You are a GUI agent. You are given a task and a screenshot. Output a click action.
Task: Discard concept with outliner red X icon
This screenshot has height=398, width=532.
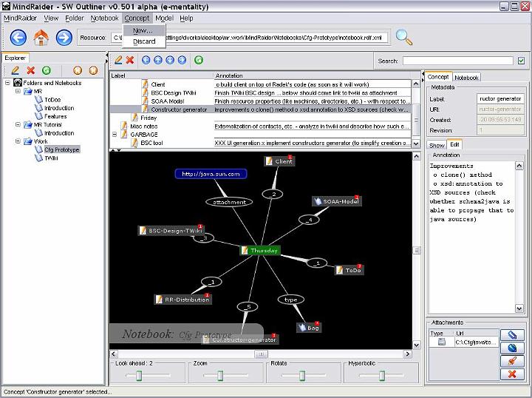130,60
